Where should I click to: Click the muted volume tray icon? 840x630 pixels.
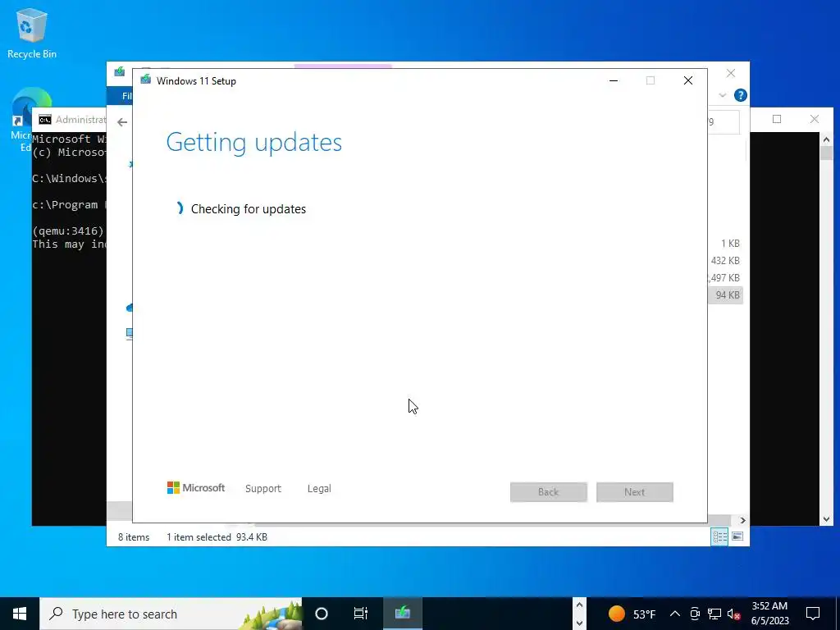point(734,614)
